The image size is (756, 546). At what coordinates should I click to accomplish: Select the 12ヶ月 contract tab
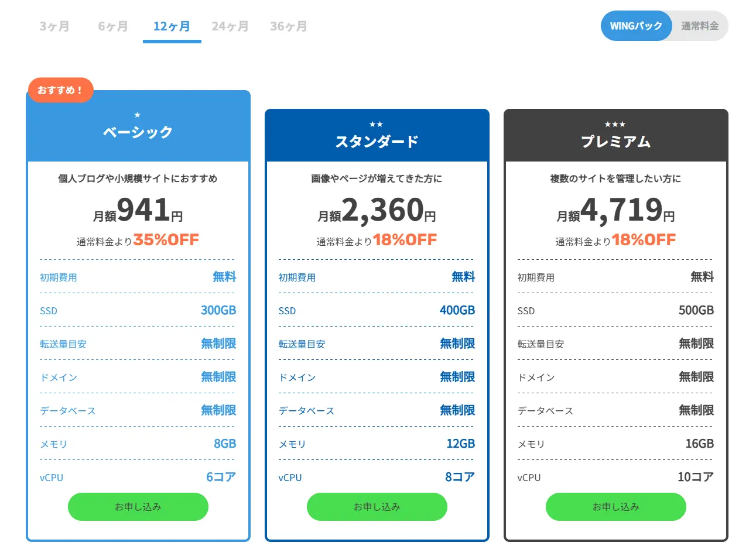[x=172, y=26]
